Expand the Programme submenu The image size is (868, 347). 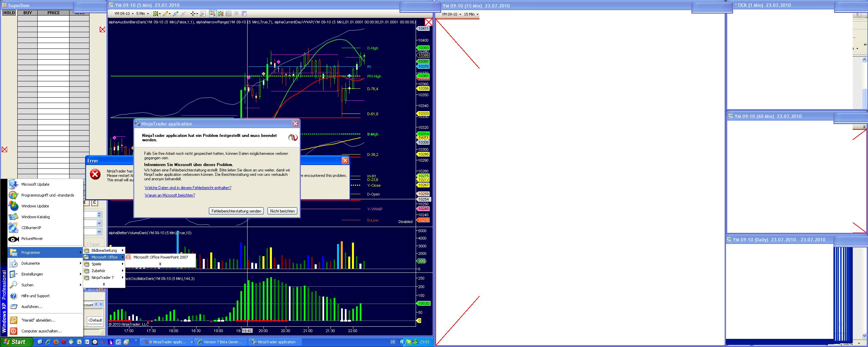45,252
